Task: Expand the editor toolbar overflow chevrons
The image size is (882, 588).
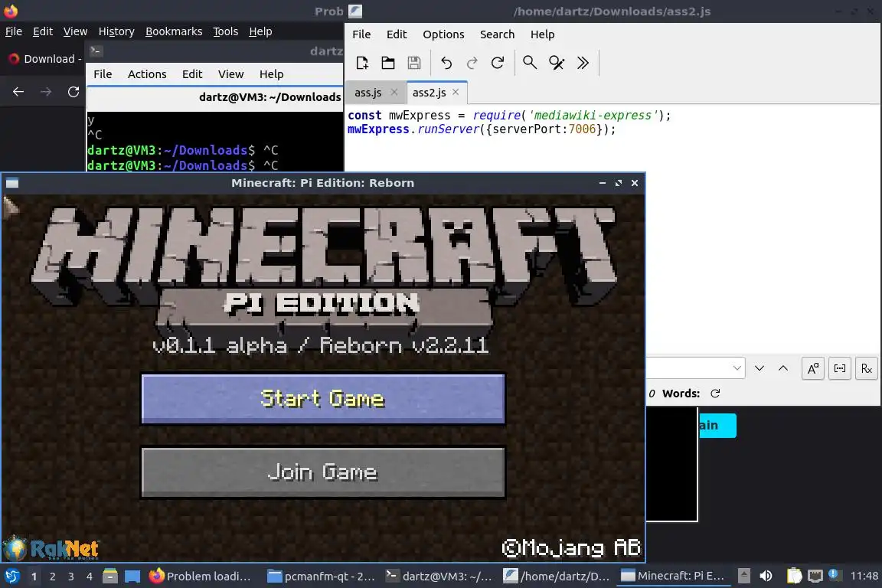Action: coord(583,63)
